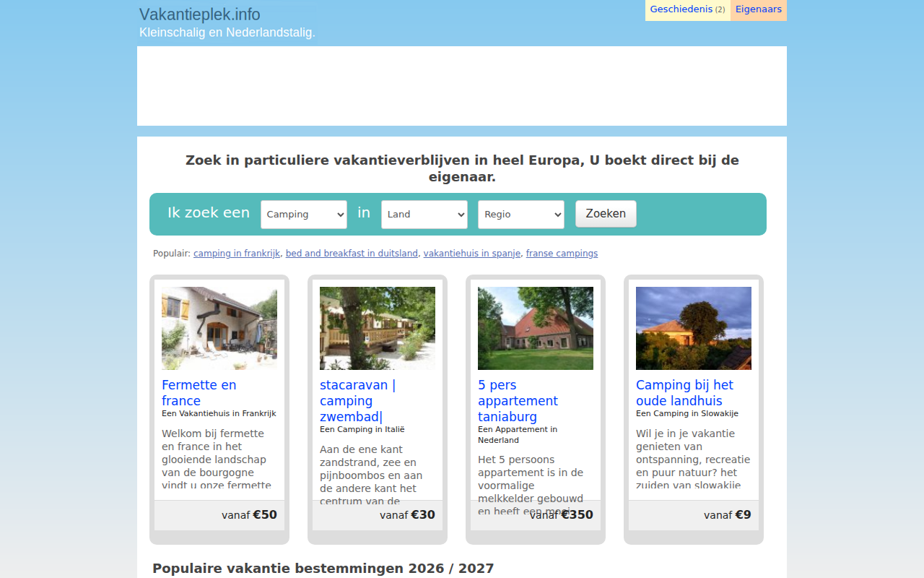Open the Geschiedenis (2) tab
924x578 pixels.
point(687,10)
